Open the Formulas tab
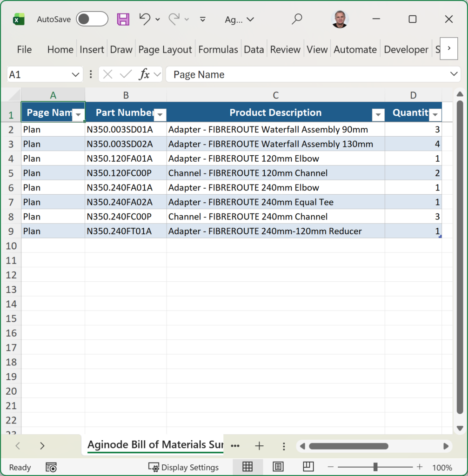Image resolution: width=468 pixels, height=476 pixels. point(218,49)
